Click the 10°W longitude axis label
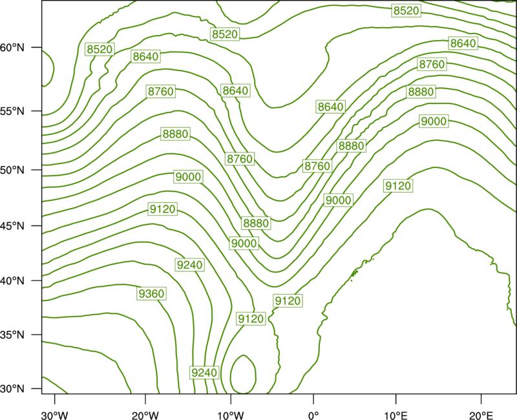This screenshot has width=517, height=420. tap(231, 415)
